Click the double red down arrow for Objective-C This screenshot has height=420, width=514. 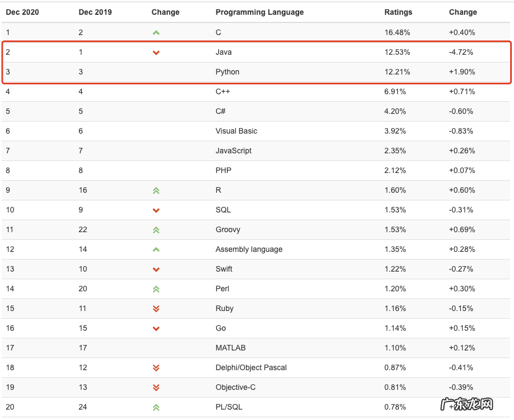(x=156, y=388)
